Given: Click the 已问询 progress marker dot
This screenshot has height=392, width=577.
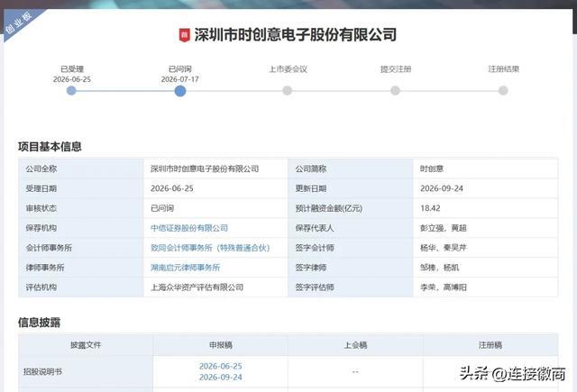Looking at the screenshot, I should tap(180, 91).
